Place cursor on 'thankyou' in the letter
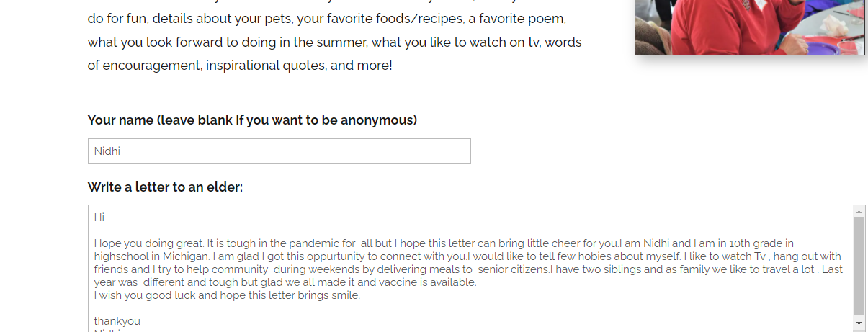868x332 pixels. coord(117,321)
